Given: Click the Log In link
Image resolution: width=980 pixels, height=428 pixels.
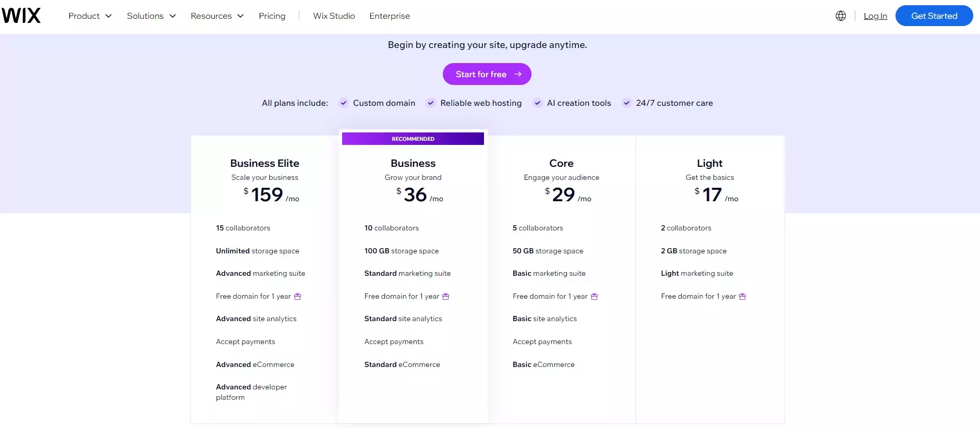Looking at the screenshot, I should click(x=875, y=16).
